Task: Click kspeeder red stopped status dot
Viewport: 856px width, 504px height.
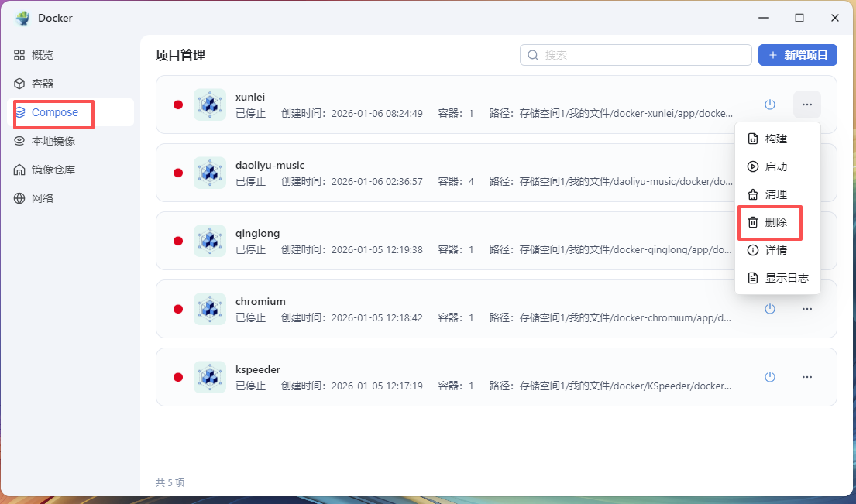Action: 178,378
